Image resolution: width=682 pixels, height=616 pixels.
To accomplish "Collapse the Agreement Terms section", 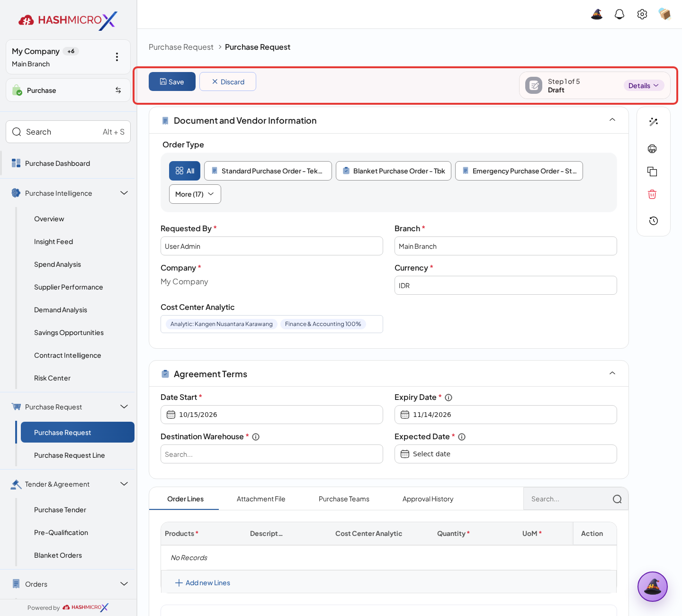I will pos(612,373).
